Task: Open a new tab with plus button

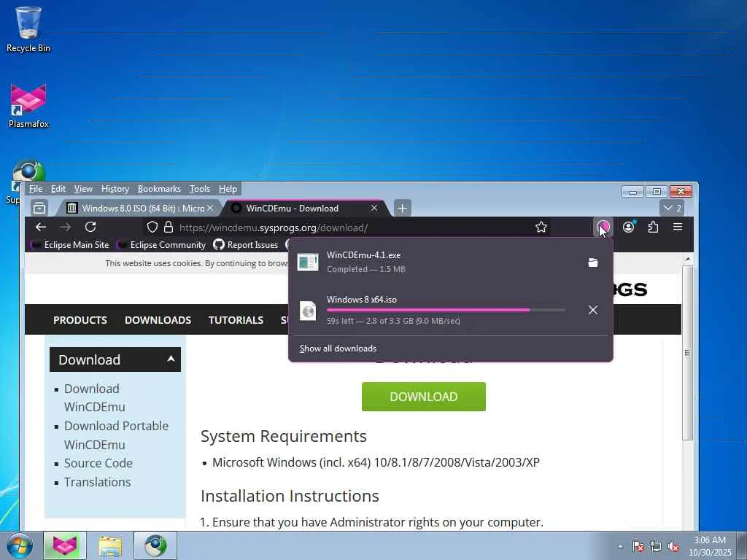Action: tap(403, 208)
